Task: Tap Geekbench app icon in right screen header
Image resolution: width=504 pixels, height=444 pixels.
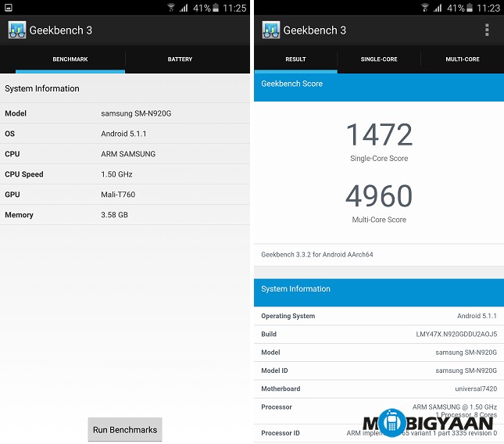Action: [270, 30]
